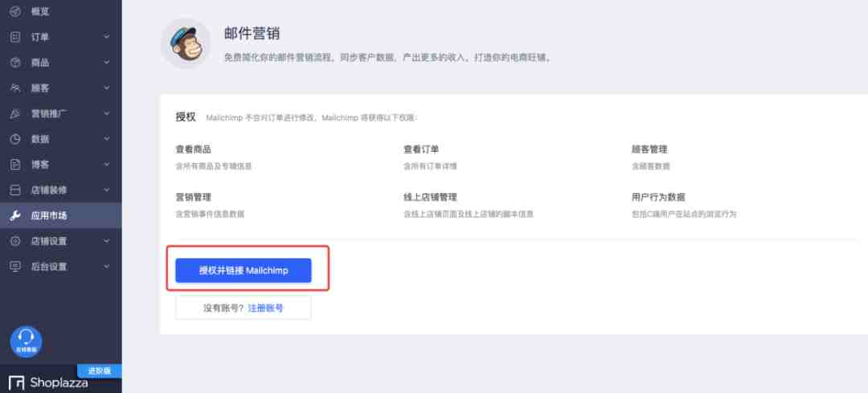Image resolution: width=868 pixels, height=393 pixels.
Task: Click the 店铺装修 store design icon
Action: click(15, 190)
